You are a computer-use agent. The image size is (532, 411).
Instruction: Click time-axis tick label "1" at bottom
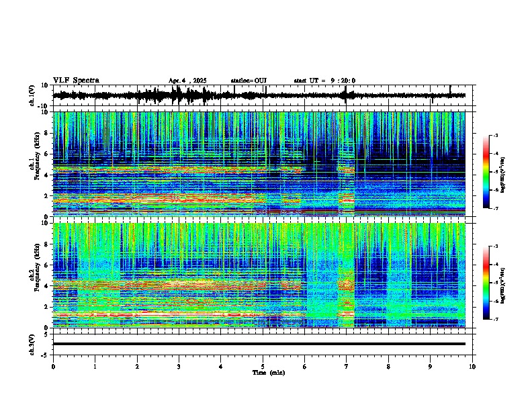pyautogui.click(x=95, y=367)
